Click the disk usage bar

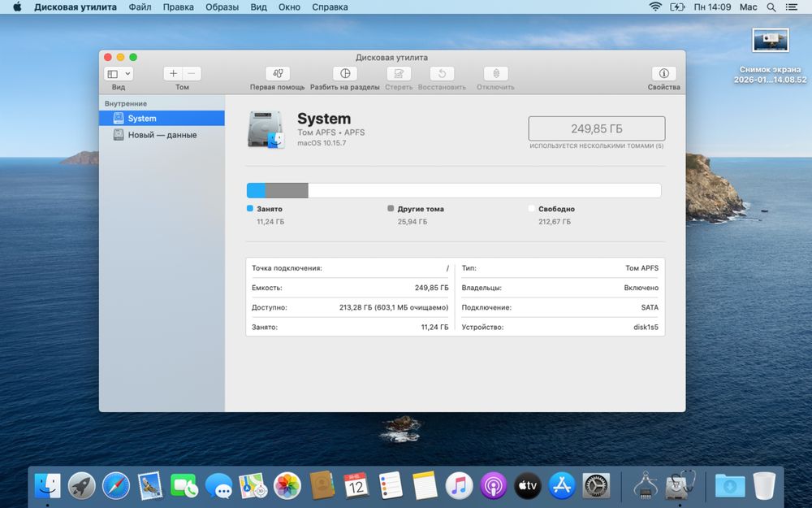point(454,190)
